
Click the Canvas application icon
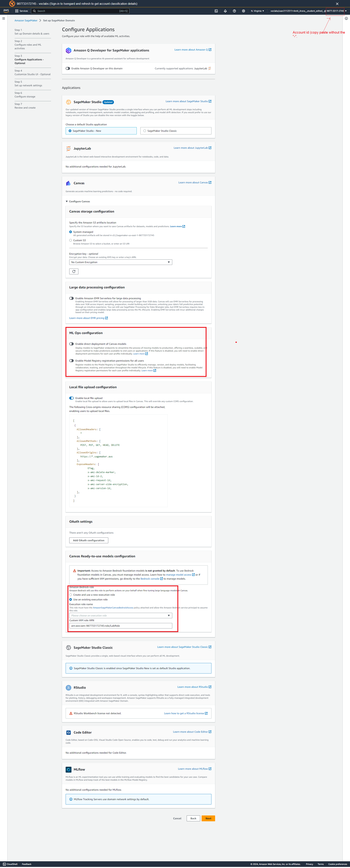pos(68,183)
